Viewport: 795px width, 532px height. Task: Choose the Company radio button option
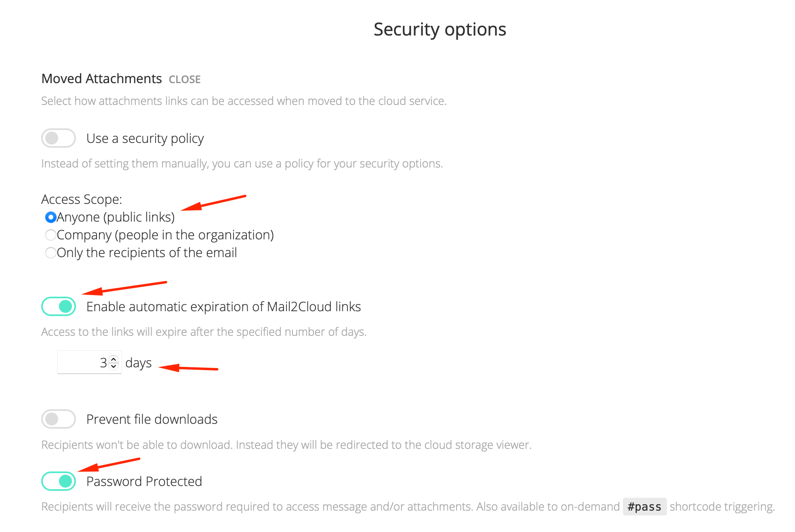click(50, 235)
